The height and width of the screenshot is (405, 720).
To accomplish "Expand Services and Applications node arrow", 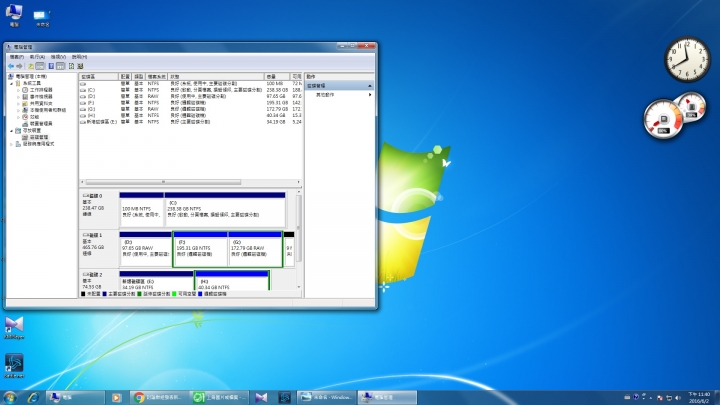I will (x=11, y=144).
